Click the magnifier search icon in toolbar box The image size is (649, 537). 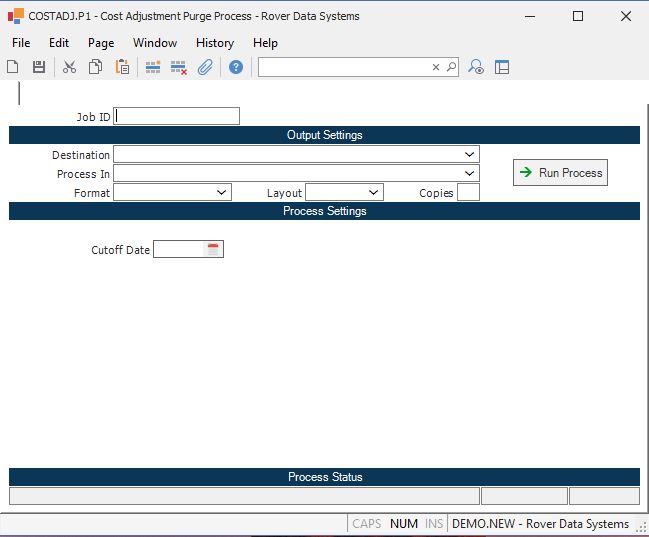(x=451, y=67)
